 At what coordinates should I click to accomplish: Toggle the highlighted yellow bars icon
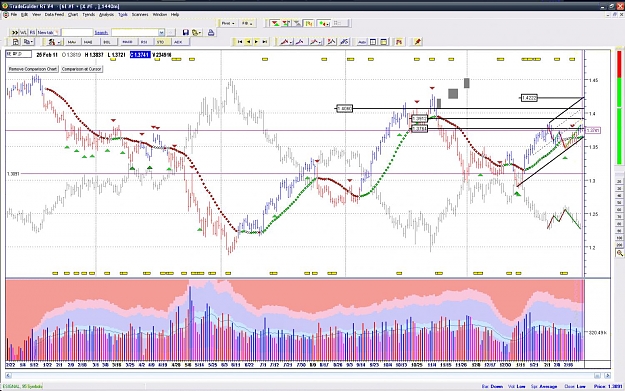(309, 24)
